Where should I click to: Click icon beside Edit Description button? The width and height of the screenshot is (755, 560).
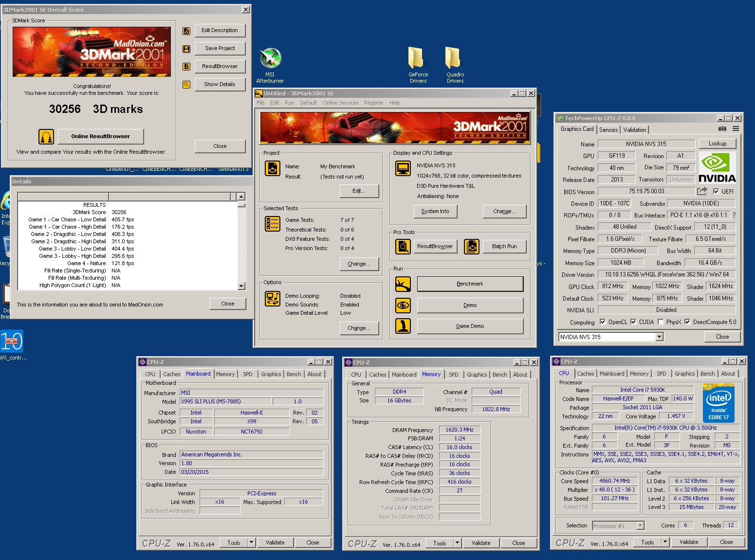tap(186, 31)
